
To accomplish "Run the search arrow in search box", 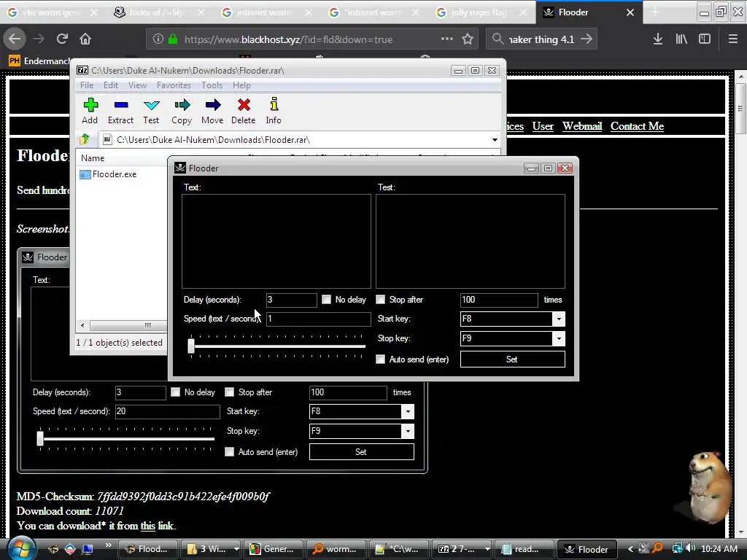I will tap(587, 39).
